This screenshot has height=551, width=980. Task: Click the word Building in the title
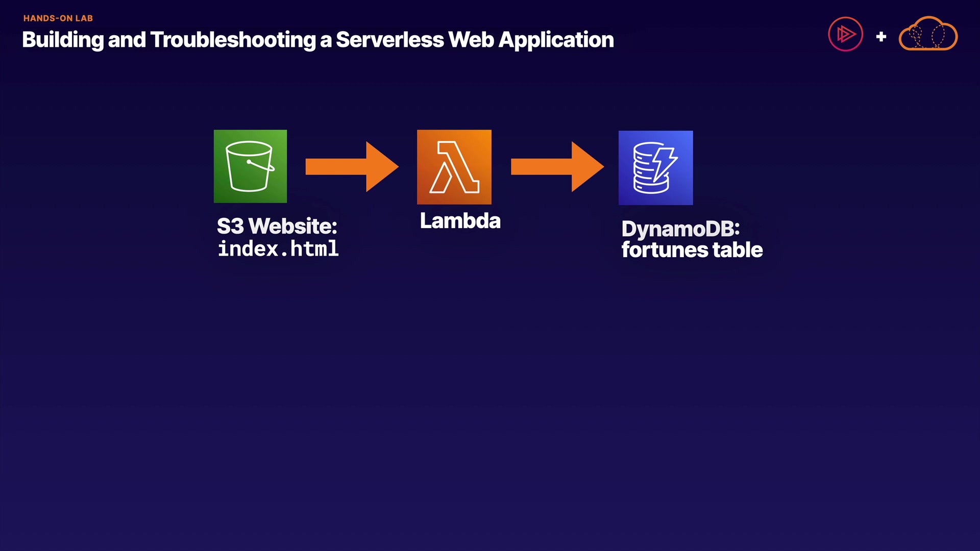[63, 40]
